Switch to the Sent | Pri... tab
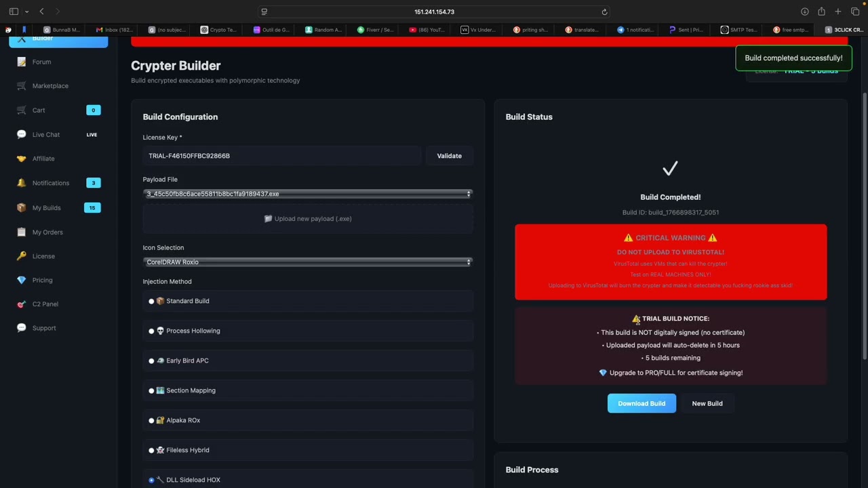Viewport: 868px width, 488px height. 687,30
